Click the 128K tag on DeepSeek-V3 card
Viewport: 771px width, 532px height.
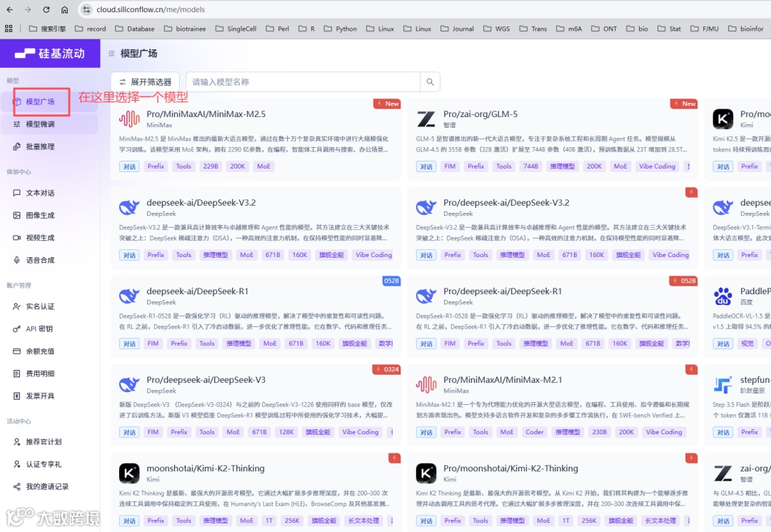point(286,432)
